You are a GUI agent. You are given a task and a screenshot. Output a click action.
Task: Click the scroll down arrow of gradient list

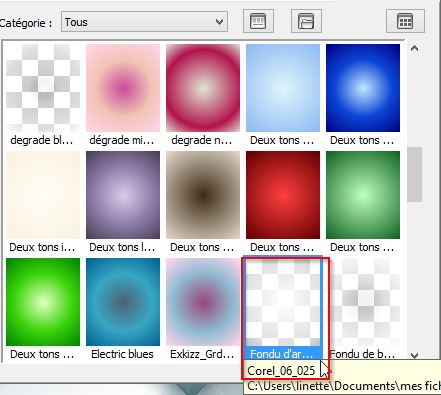pos(414,356)
